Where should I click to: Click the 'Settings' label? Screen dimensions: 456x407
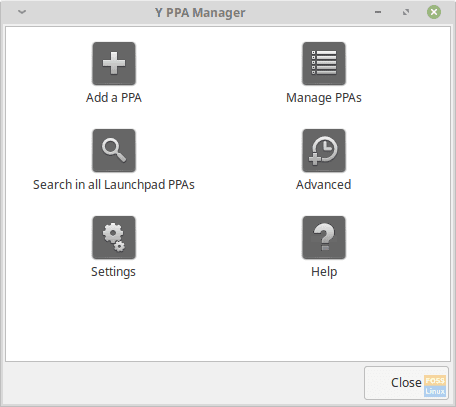[113, 272]
